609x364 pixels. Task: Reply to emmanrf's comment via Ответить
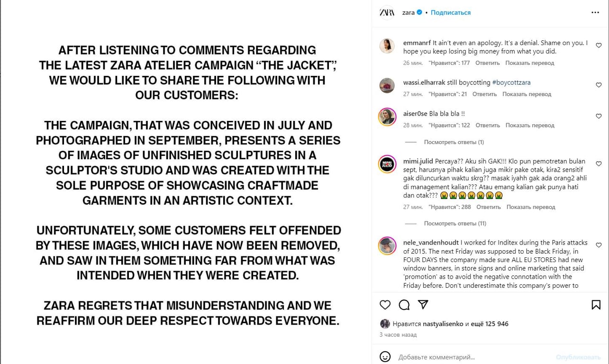(487, 63)
